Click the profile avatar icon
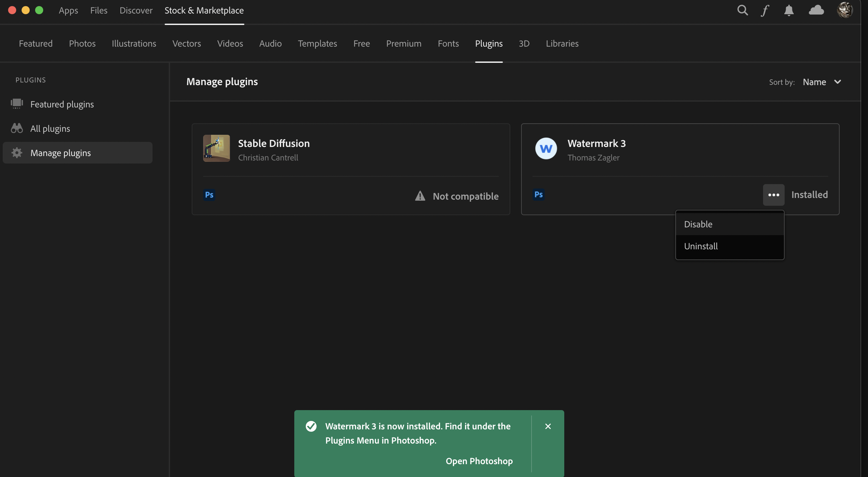 tap(845, 10)
